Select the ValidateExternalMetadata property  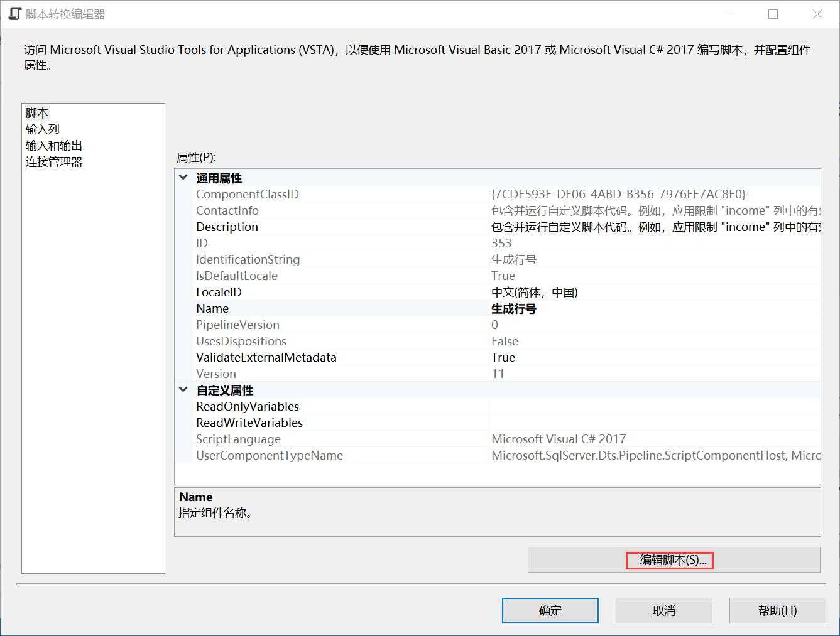pos(266,357)
